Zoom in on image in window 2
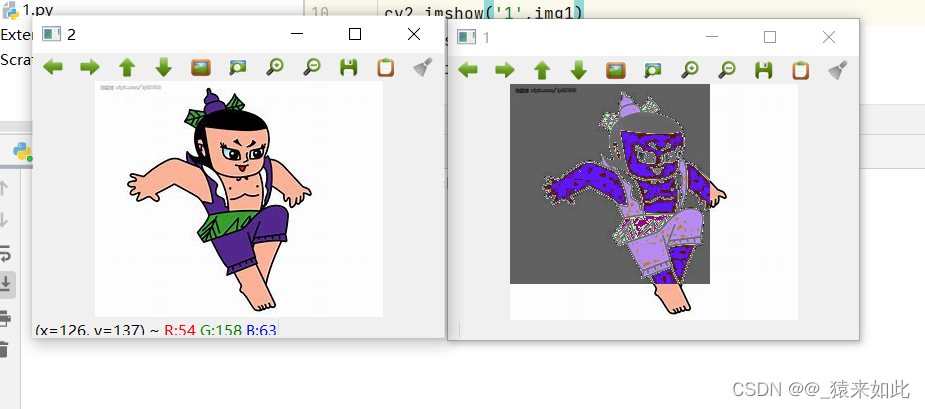 point(274,67)
